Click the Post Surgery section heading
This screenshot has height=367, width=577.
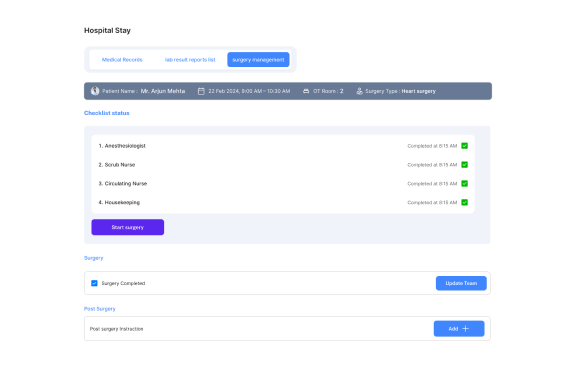click(x=100, y=309)
